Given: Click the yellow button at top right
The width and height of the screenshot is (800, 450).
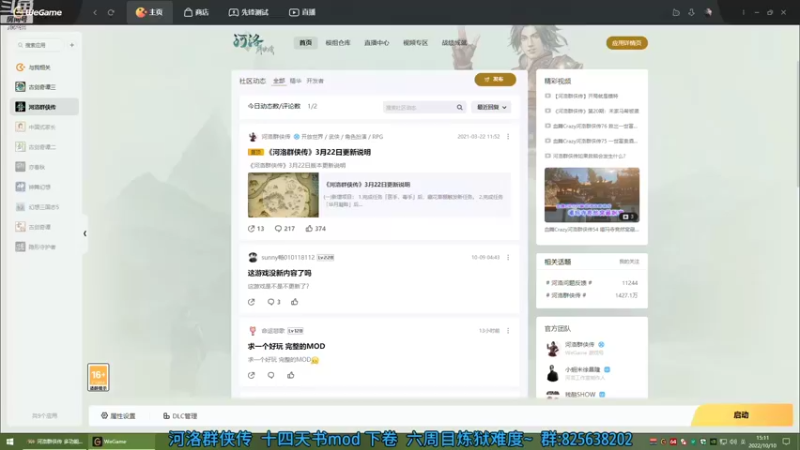Looking at the screenshot, I should point(627,43).
